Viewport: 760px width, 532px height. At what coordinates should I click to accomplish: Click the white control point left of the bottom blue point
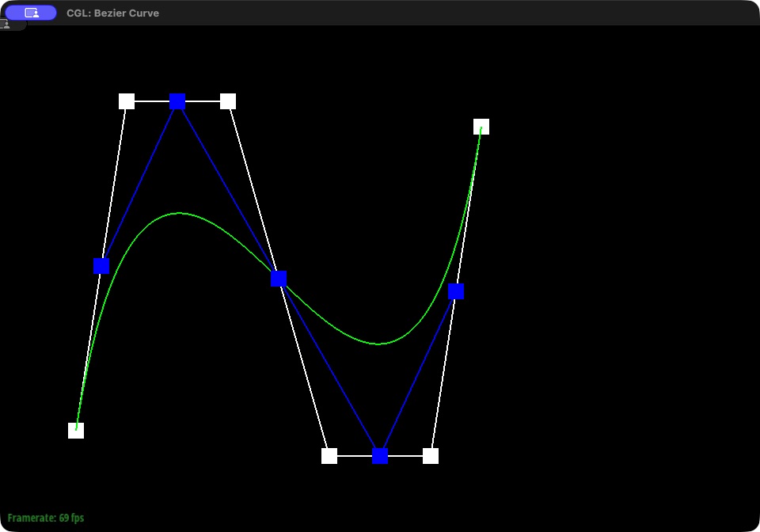(329, 456)
